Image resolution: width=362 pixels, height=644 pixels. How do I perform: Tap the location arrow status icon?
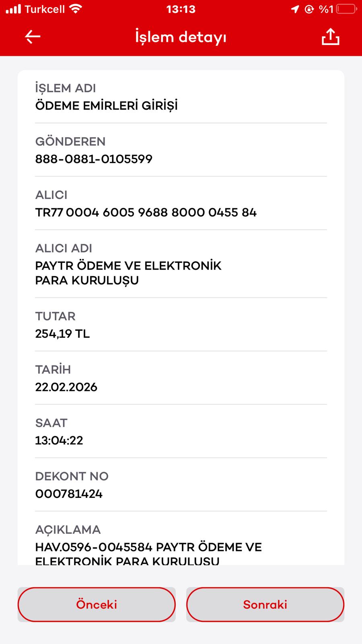[x=295, y=9]
